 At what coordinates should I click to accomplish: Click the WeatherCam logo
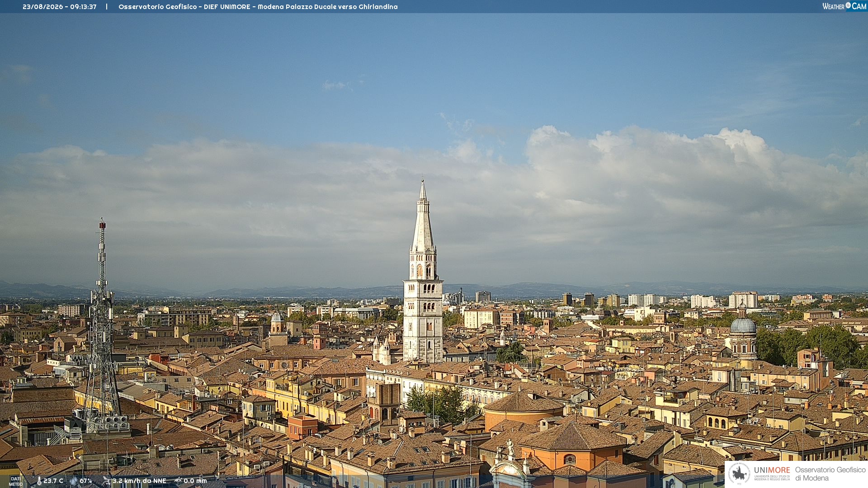pos(844,6)
